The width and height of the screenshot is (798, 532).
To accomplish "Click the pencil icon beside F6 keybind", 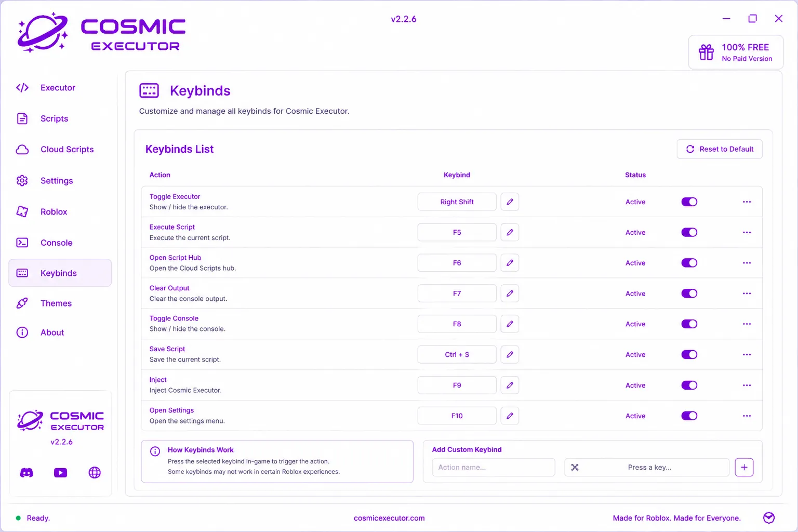I will (x=510, y=263).
